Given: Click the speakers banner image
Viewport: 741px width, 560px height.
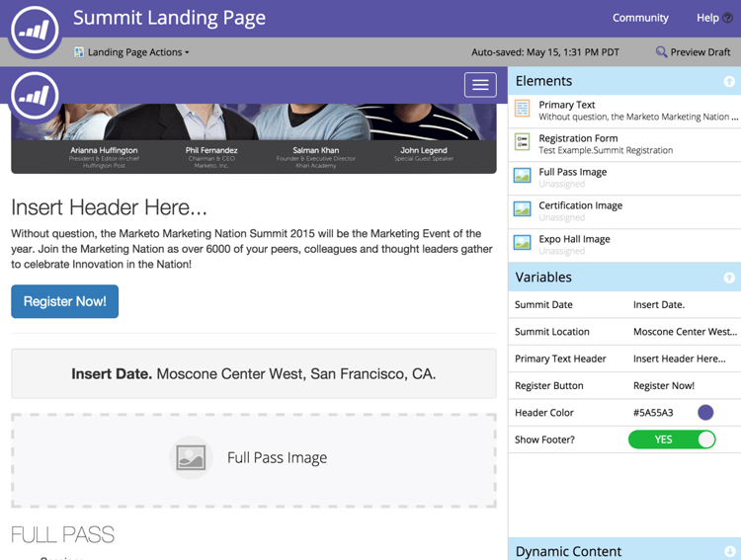Looking at the screenshot, I should click(254, 138).
